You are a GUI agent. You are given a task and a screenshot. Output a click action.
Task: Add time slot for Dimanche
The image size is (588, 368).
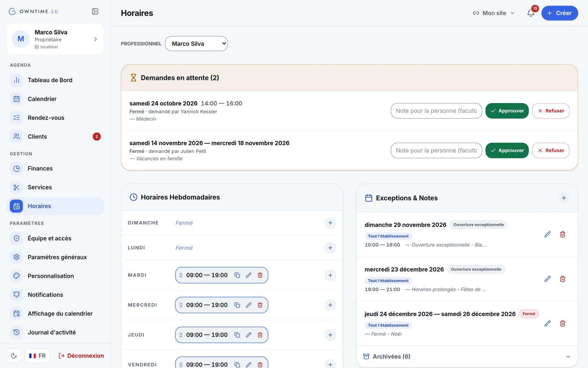(330, 223)
